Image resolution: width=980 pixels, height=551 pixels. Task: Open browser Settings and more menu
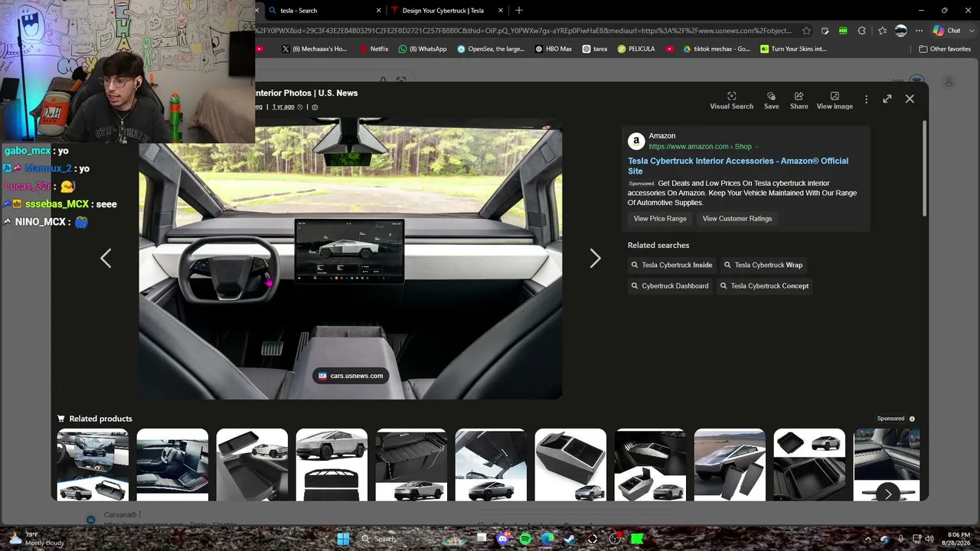[919, 31]
